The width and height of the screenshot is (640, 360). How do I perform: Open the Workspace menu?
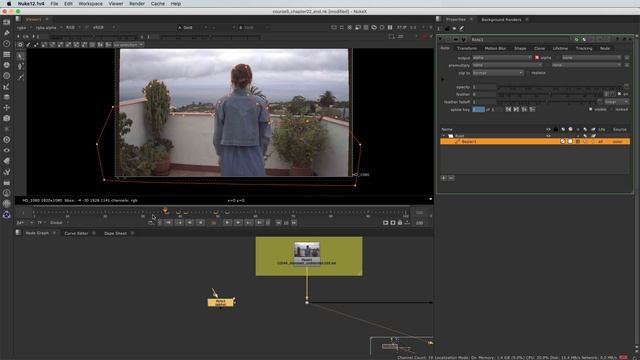point(90,4)
